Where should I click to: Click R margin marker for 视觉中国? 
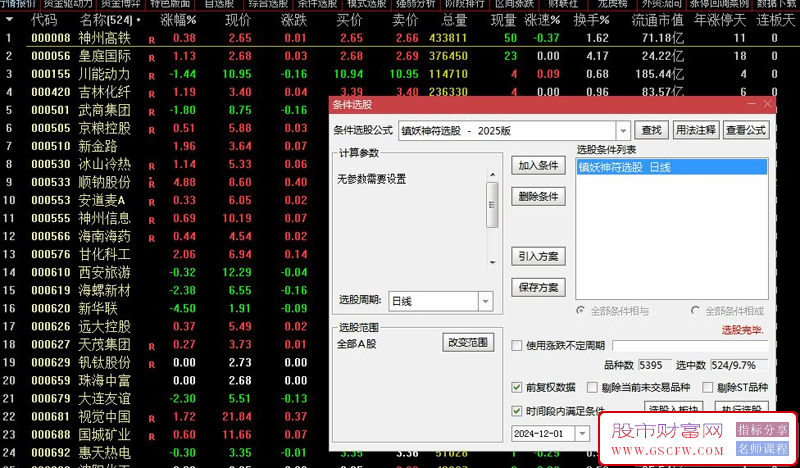pyautogui.click(x=152, y=418)
